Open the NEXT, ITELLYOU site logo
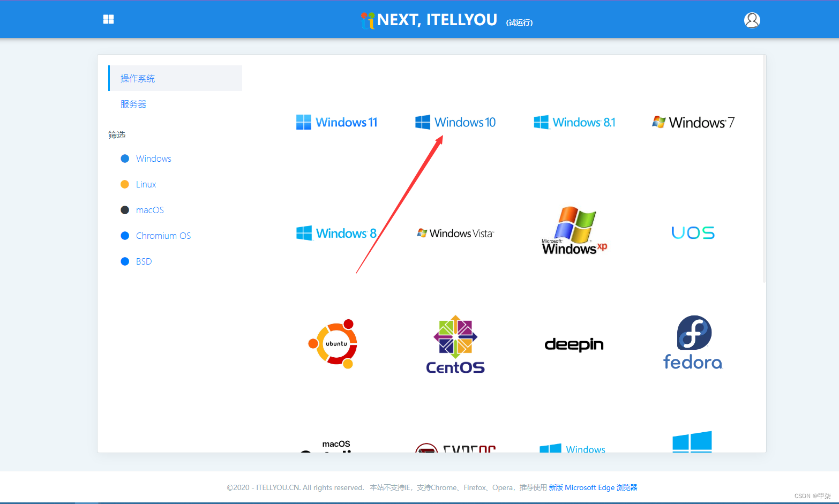Screen dimensions: 839x504 tap(429, 20)
